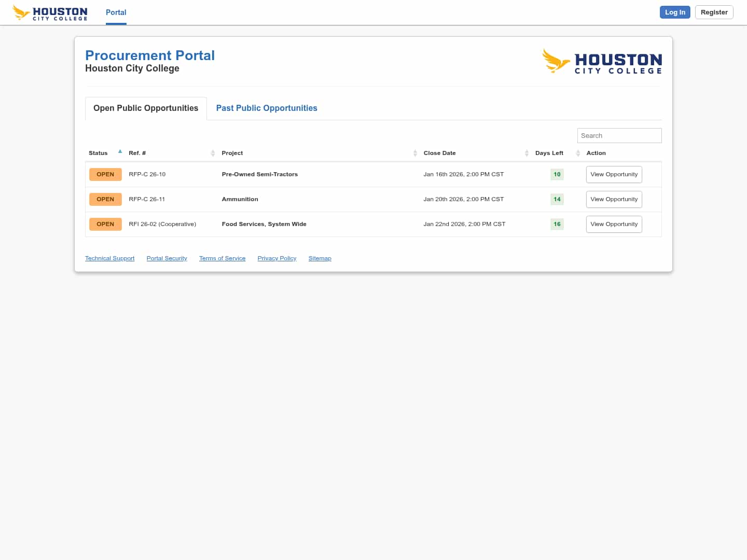Select Open Public Opportunities tab
The width and height of the screenshot is (747, 560).
[x=146, y=108]
